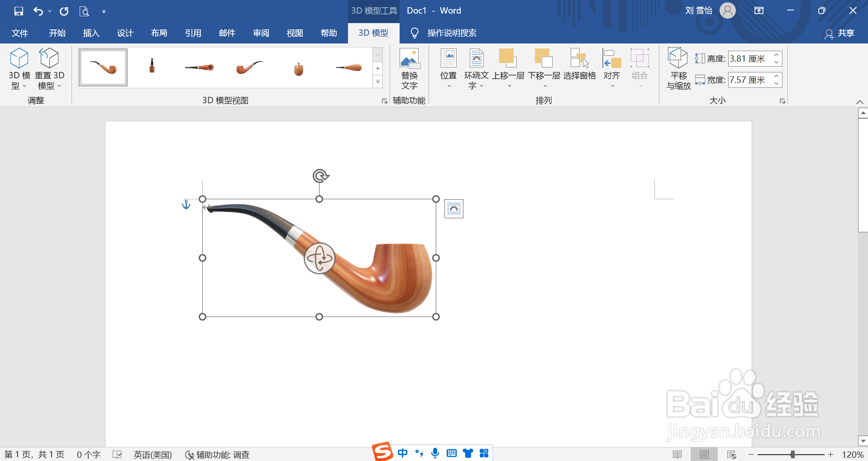Open layout options button beside the model
This screenshot has height=461, width=868.
point(454,209)
